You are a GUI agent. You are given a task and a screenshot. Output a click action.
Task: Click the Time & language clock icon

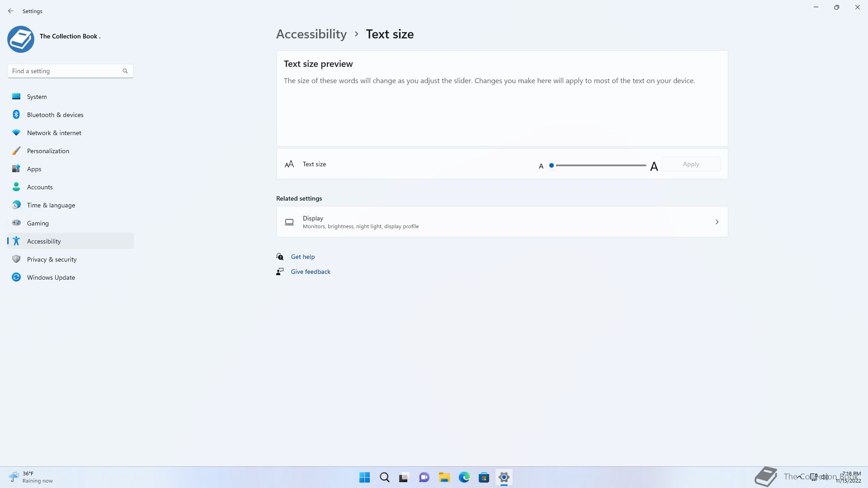16,205
